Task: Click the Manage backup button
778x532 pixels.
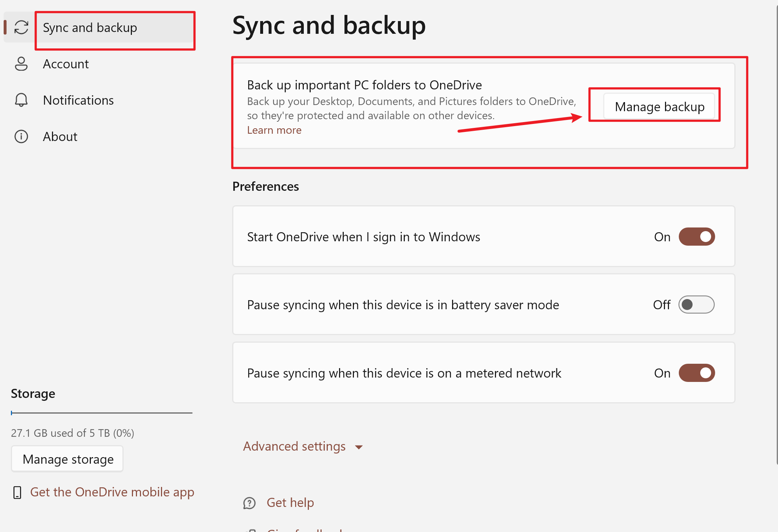Action: tap(659, 107)
